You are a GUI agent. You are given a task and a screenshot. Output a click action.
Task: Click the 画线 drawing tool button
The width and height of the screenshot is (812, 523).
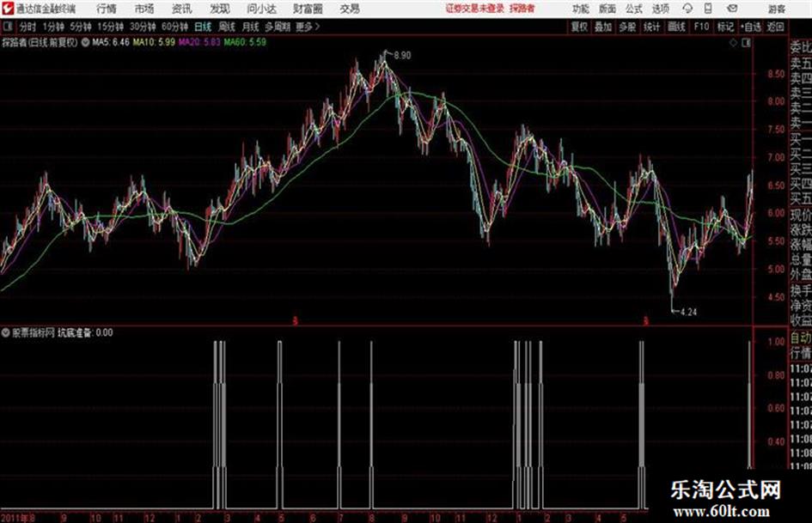tap(676, 27)
